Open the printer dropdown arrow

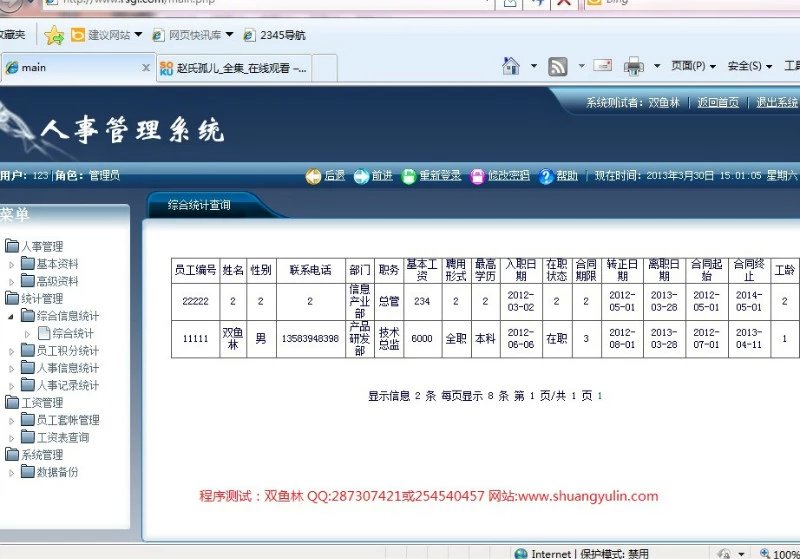coord(657,66)
